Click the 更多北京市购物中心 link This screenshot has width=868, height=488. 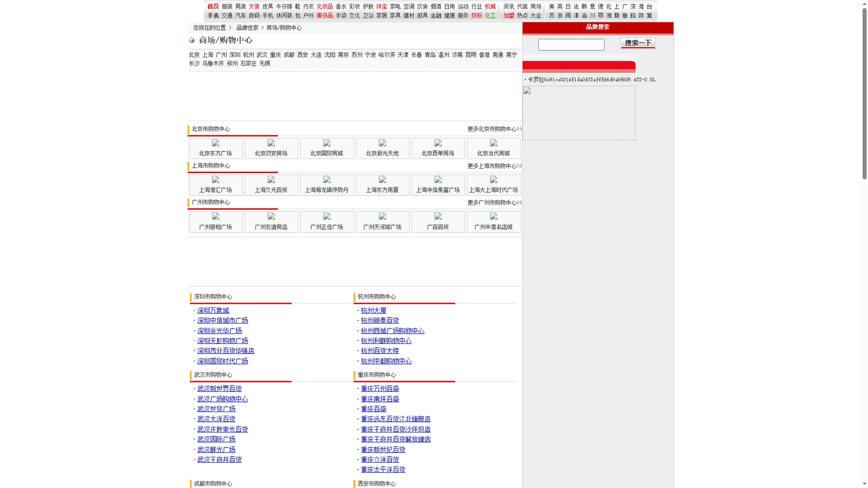coord(495,129)
